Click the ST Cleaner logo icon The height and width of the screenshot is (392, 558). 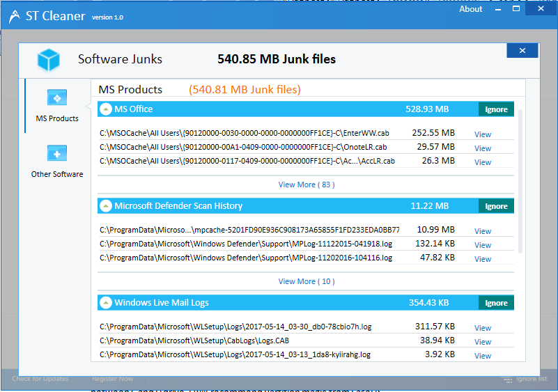[x=14, y=17]
